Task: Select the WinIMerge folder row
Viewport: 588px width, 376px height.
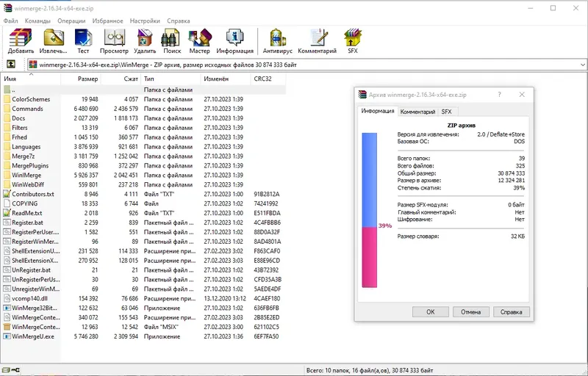Action: pos(143,176)
